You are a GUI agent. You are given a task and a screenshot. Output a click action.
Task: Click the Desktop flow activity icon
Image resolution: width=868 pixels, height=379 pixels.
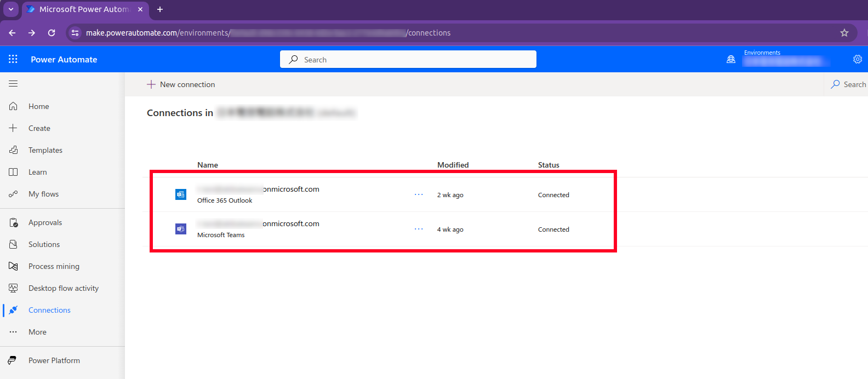pyautogui.click(x=13, y=288)
